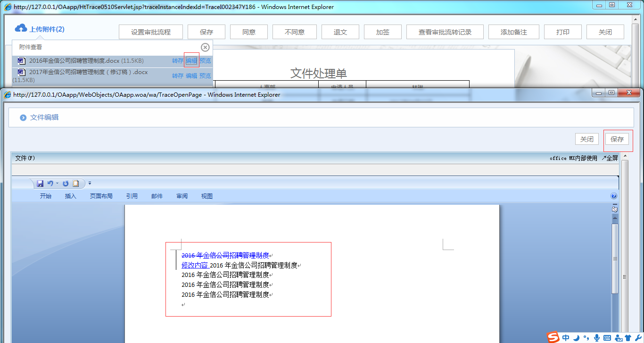Click scroll-up arrow of document scrollbar
644x343 pixels.
(x=615, y=218)
